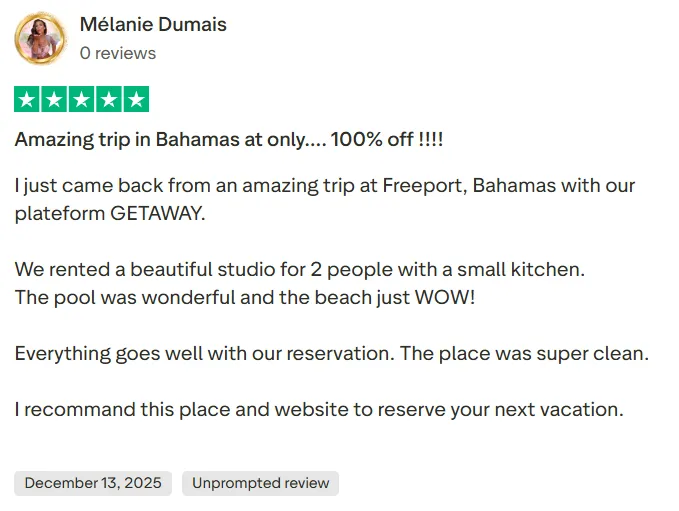Screen dimensions: 679x511
Task: Open Mélanie Dumais profile picture
Action: (40, 39)
